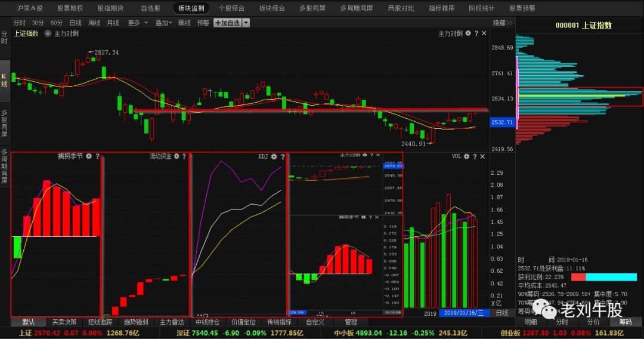Close the 主力对倒 main chart panel
644x339 pixels.
(484, 34)
